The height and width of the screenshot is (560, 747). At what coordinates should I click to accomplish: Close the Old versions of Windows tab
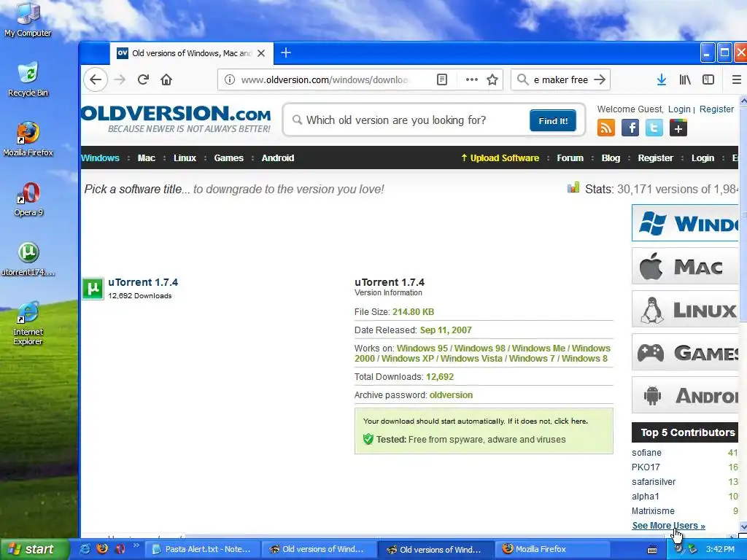click(x=261, y=53)
